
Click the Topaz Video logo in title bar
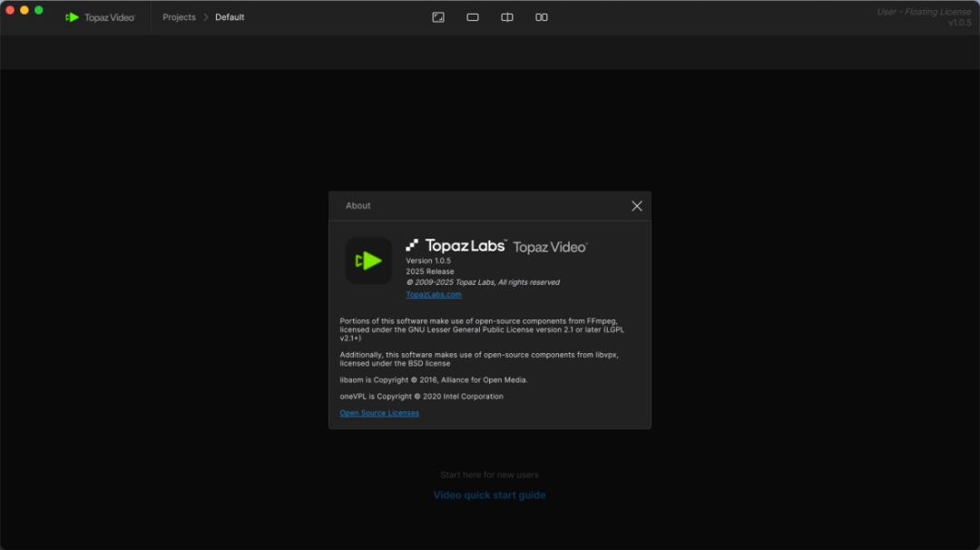(x=100, y=17)
